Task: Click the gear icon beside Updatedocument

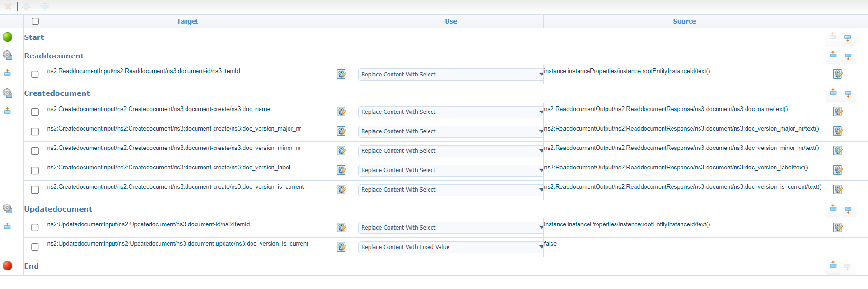Action: pos(8,208)
